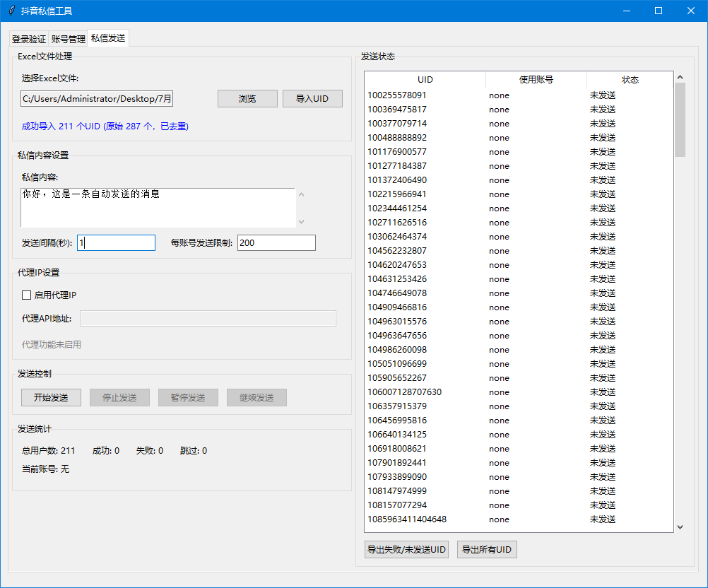Select row with UID 104909466816

(x=519, y=307)
